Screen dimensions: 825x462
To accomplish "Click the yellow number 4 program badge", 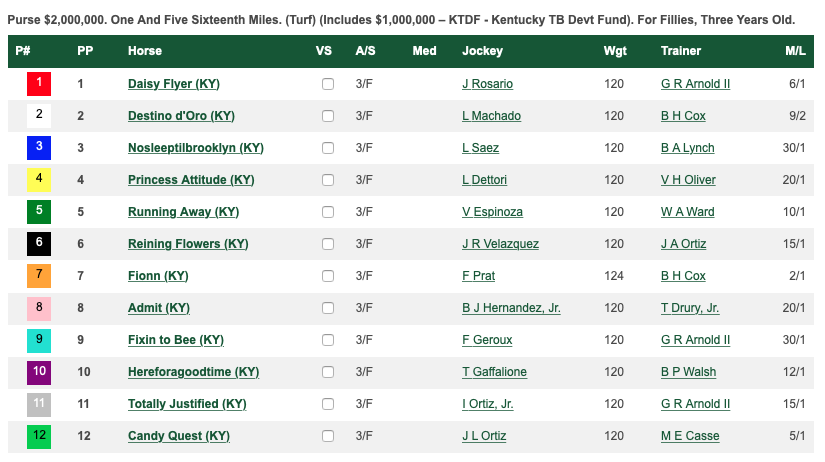I will [x=39, y=179].
